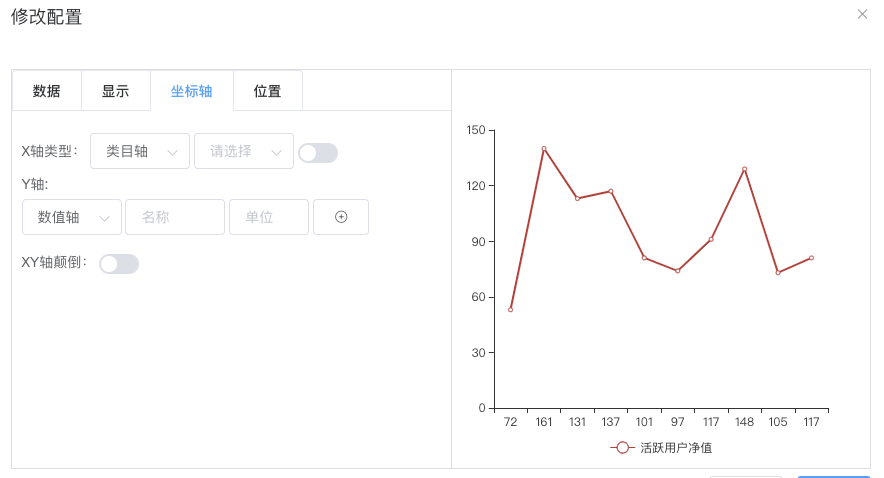Close the 修改配置 dialog
884x478 pixels.
[862, 14]
